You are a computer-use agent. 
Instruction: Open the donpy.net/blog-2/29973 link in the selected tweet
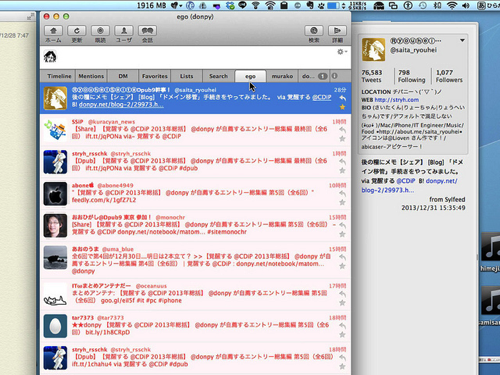[121, 105]
